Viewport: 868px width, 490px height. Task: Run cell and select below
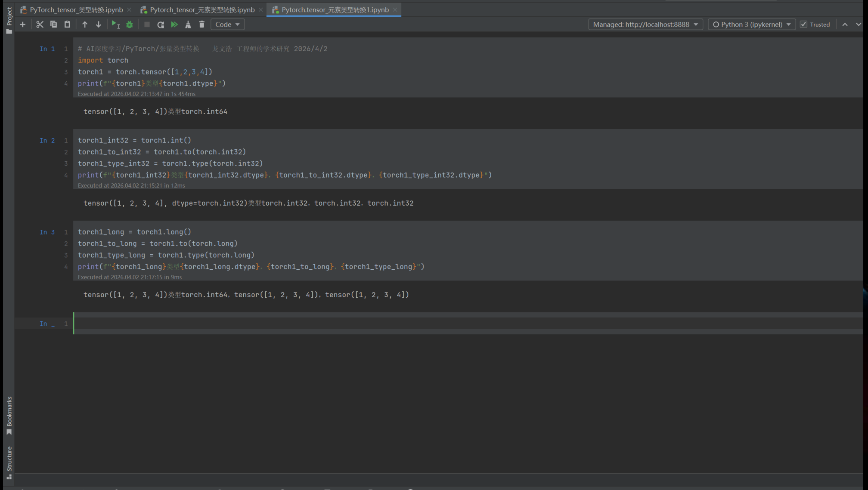pyautogui.click(x=115, y=25)
